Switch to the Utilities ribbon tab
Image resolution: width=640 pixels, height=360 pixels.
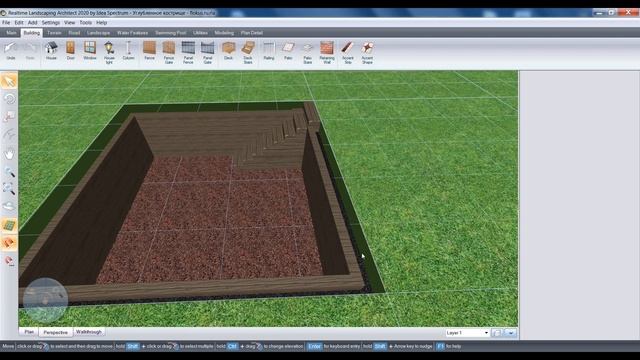pos(200,33)
